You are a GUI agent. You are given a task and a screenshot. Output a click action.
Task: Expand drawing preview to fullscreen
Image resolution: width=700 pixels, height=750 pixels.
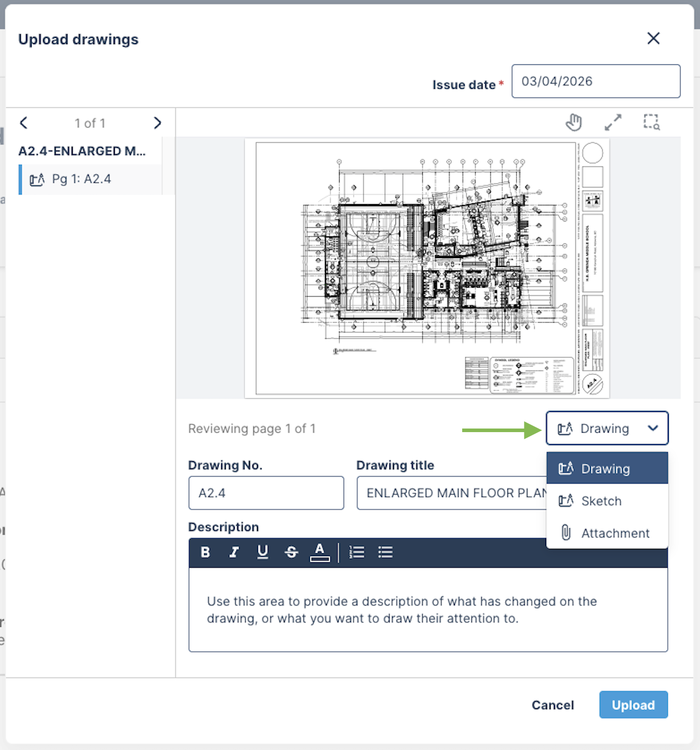(613, 123)
